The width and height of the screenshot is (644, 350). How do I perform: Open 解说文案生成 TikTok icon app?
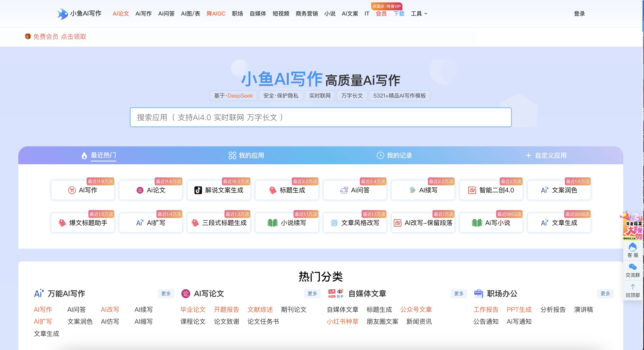tap(219, 190)
